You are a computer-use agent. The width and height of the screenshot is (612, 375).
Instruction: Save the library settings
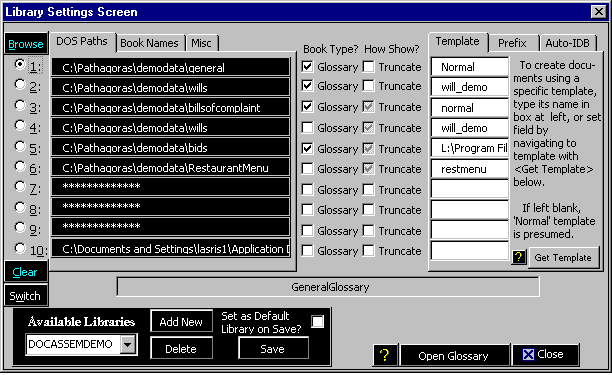(273, 348)
